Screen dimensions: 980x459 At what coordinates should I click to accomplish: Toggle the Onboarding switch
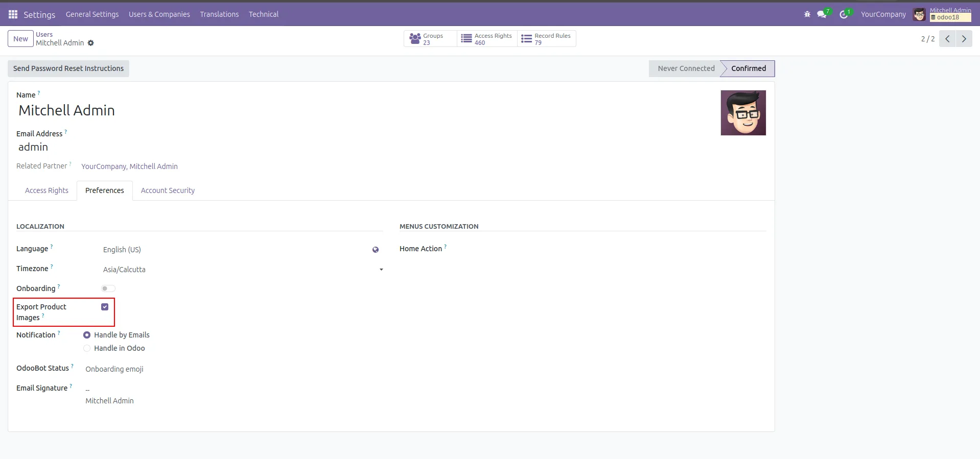108,288
